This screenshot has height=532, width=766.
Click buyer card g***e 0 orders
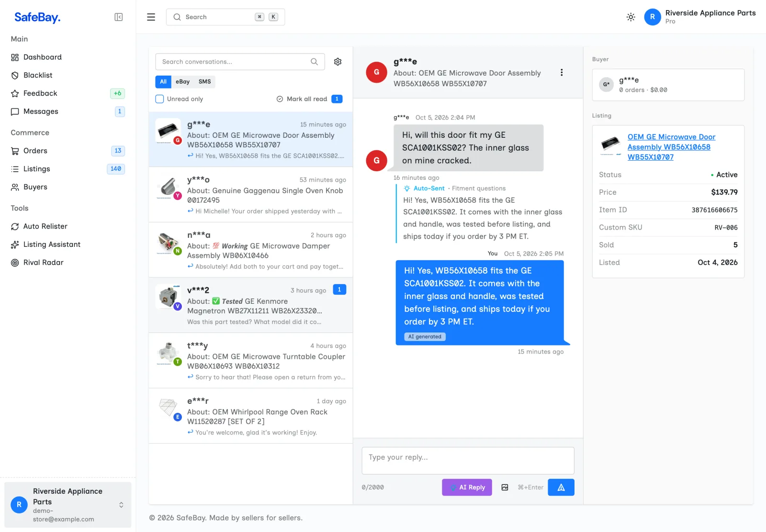668,85
